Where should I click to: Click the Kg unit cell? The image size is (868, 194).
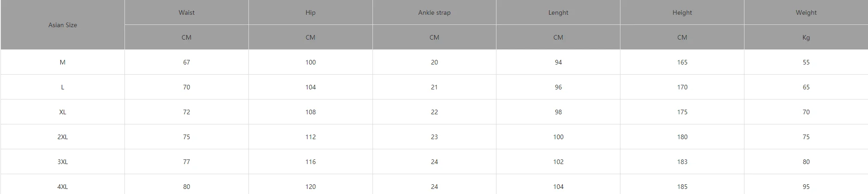tap(806, 37)
